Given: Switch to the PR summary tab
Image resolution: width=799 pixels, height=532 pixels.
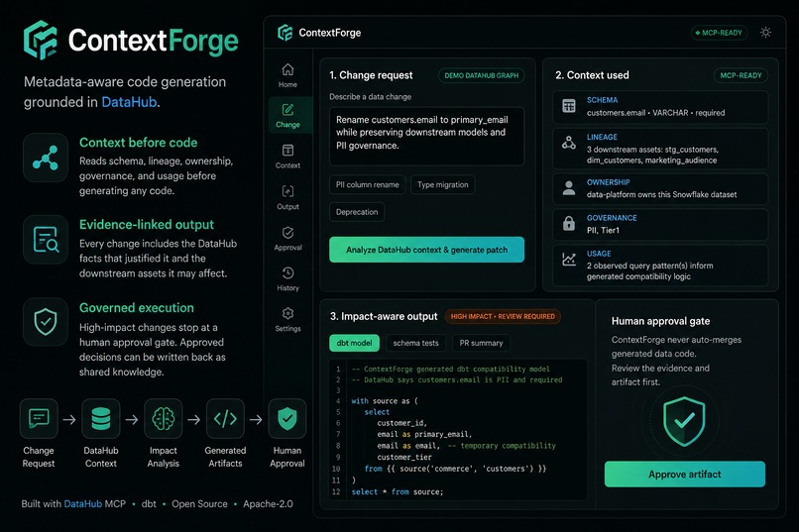Looking at the screenshot, I should pyautogui.click(x=481, y=343).
